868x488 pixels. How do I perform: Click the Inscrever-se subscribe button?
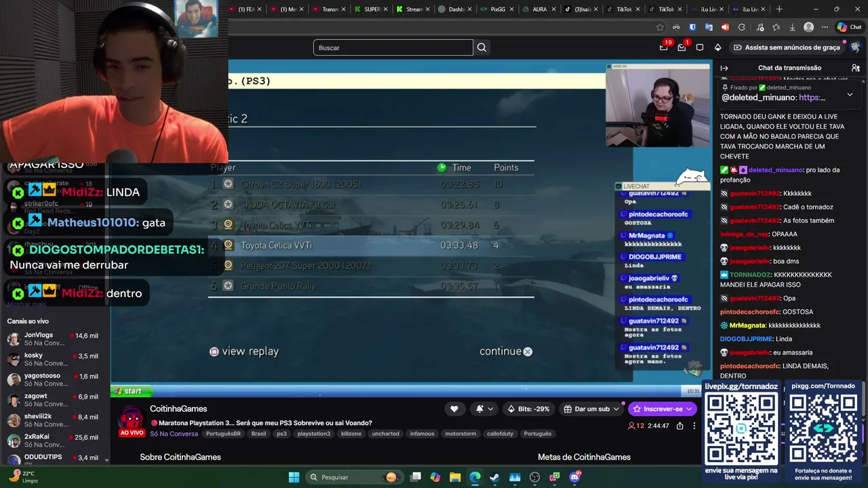click(x=662, y=409)
